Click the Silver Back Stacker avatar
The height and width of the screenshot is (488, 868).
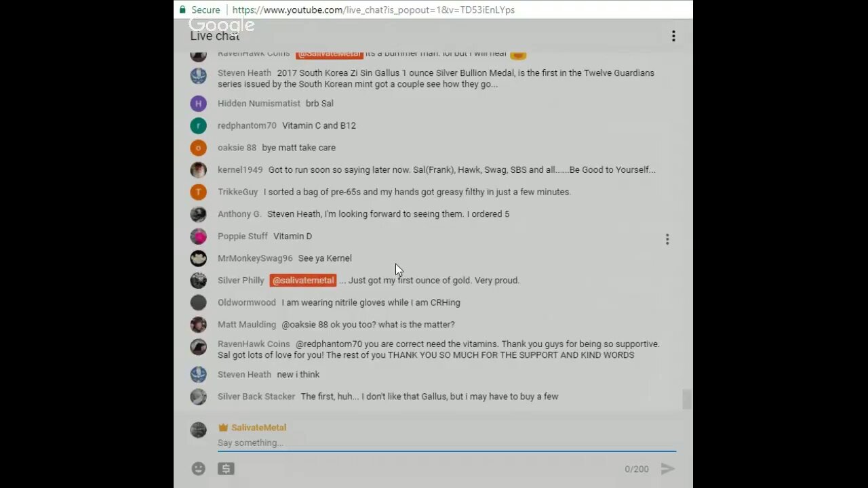click(198, 396)
